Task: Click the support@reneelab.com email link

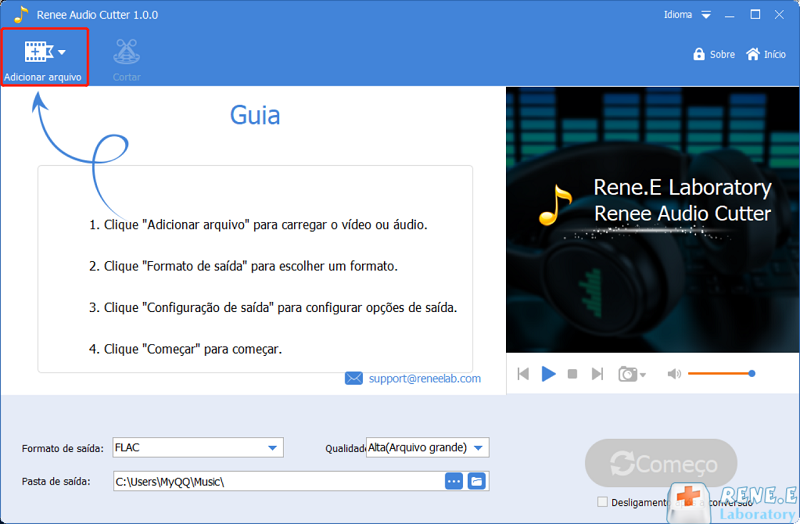Action: pyautogui.click(x=424, y=379)
